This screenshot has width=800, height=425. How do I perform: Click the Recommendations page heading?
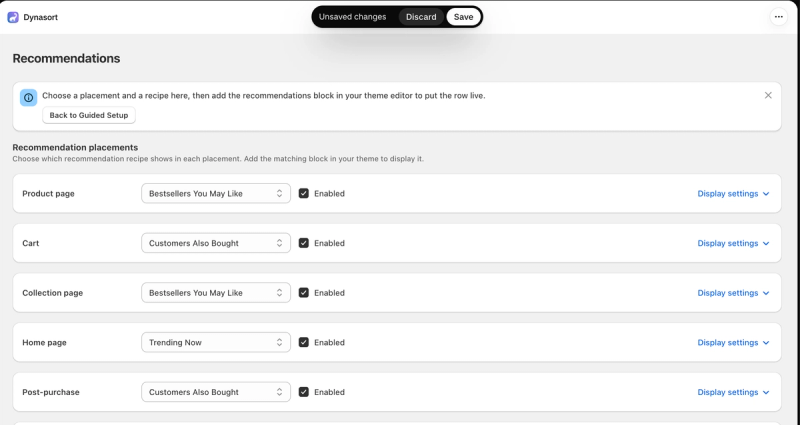[x=66, y=58]
